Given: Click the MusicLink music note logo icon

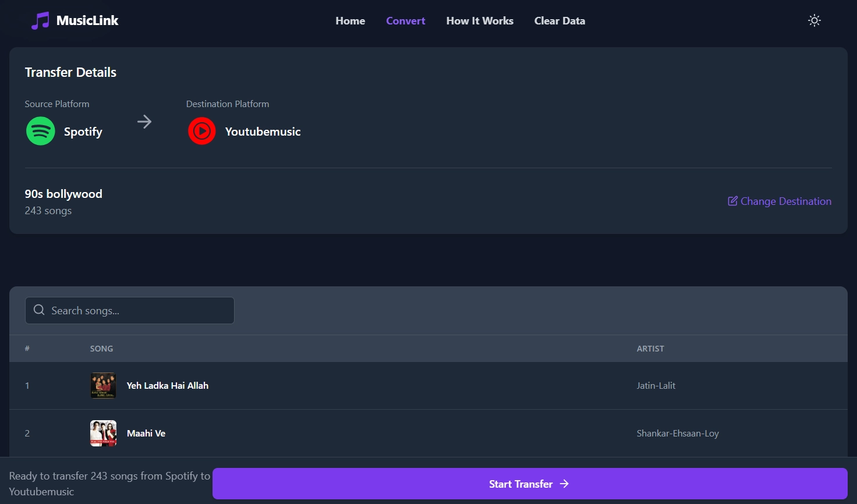Looking at the screenshot, I should (39, 20).
